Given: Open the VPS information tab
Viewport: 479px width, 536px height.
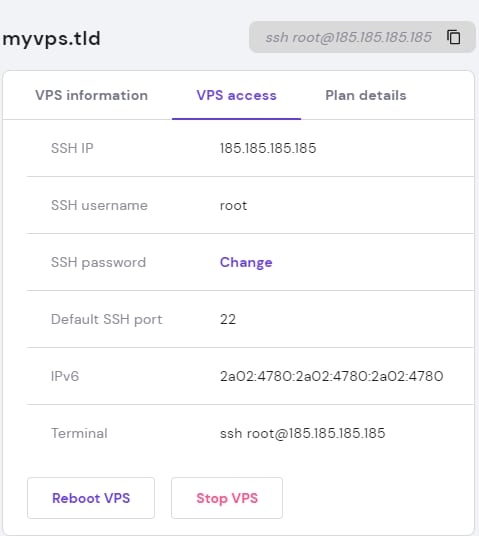Looking at the screenshot, I should coord(91,95).
